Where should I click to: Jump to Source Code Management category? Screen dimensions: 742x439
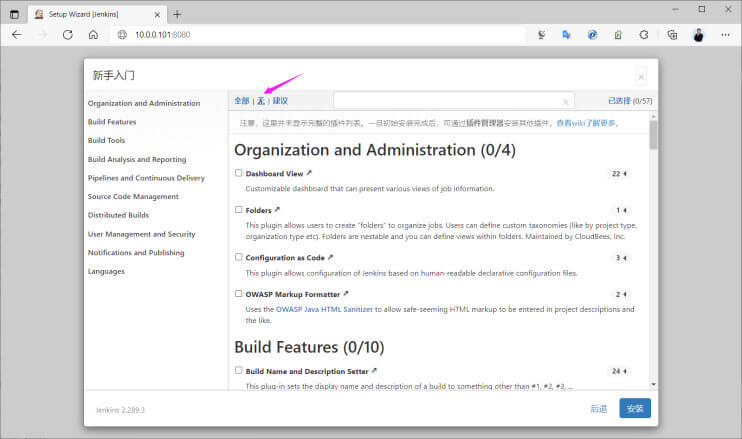(133, 196)
